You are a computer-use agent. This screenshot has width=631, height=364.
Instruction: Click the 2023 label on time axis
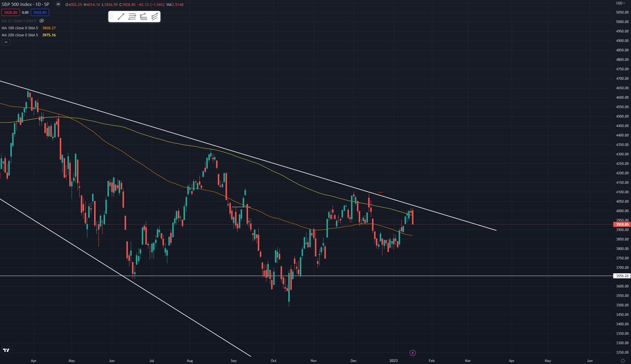[x=393, y=361]
